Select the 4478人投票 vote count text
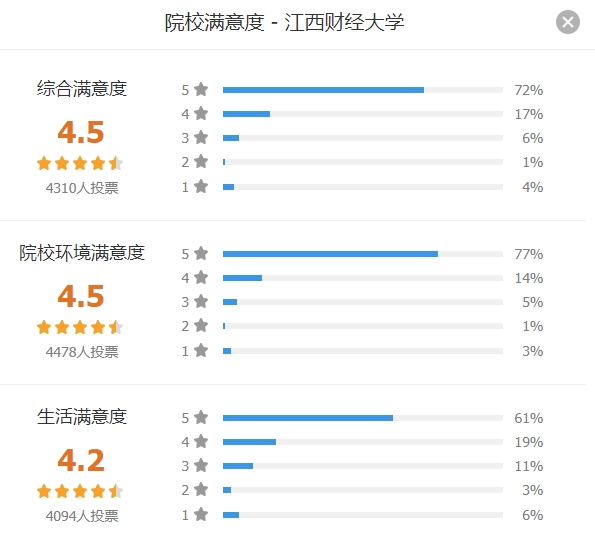Screen dimensions: 595x545 click(x=82, y=352)
